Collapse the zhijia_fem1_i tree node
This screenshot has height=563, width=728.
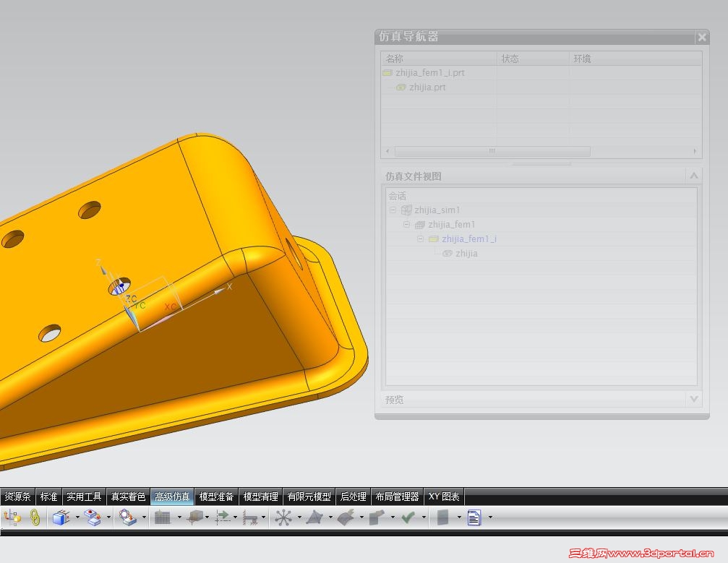pyautogui.click(x=420, y=239)
